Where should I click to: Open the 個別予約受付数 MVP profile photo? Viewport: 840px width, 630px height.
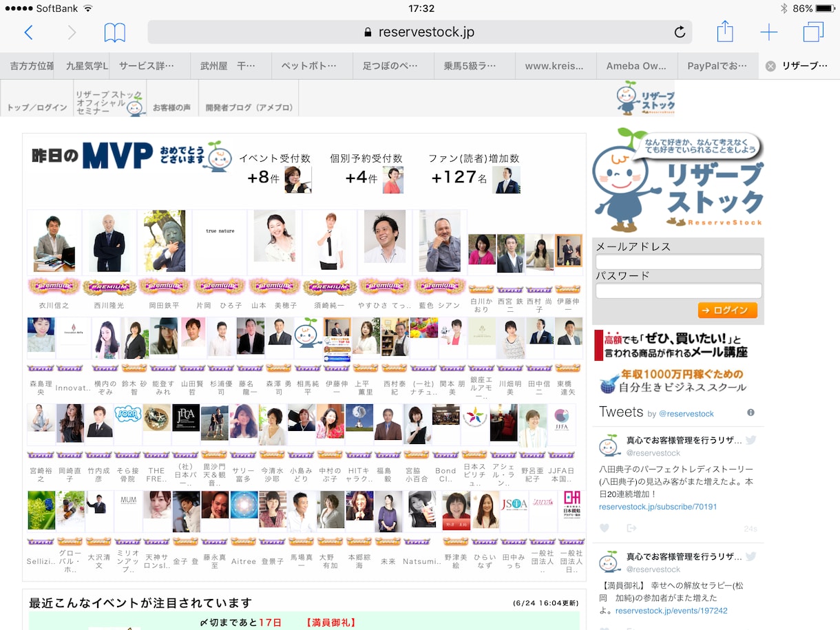coord(393,179)
